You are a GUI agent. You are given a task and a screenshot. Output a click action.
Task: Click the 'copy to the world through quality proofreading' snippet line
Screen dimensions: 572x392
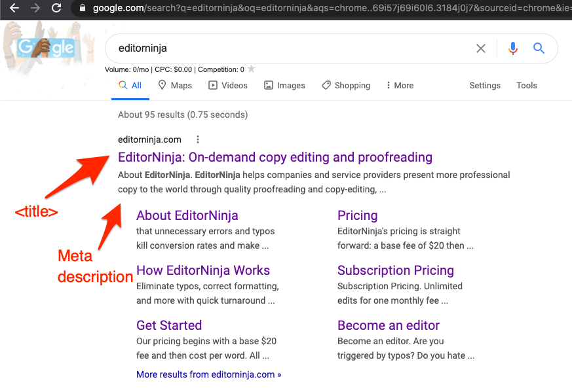click(x=252, y=189)
